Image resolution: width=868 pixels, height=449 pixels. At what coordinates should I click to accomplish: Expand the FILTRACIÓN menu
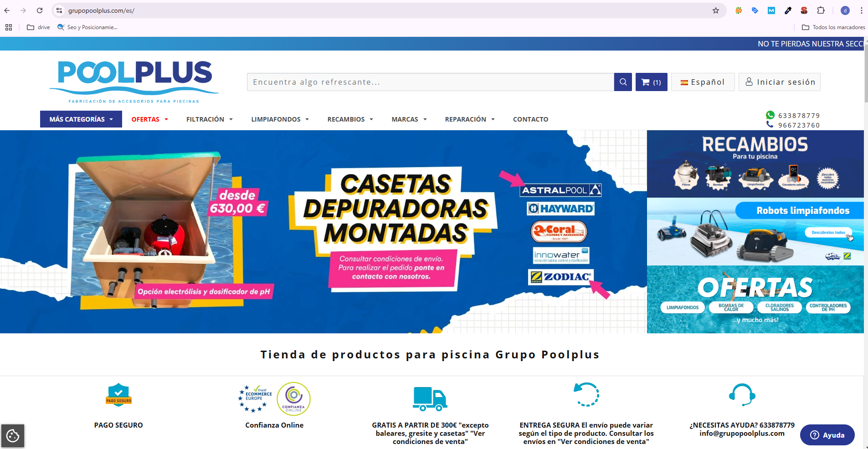pyautogui.click(x=210, y=119)
